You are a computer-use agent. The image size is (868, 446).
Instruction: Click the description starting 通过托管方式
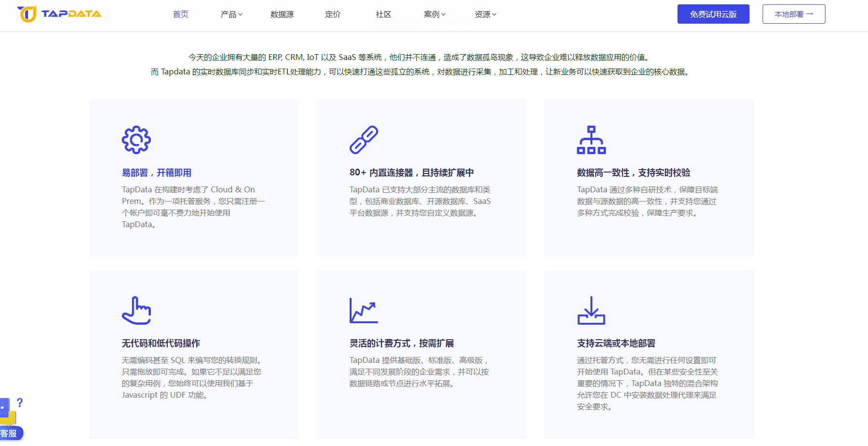647,383
